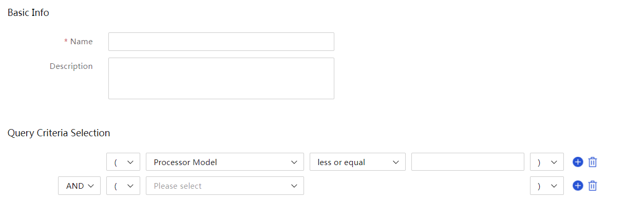Delete the Processor Model criteria row
Viewport: 644px width, 217px height.
pyautogui.click(x=593, y=162)
